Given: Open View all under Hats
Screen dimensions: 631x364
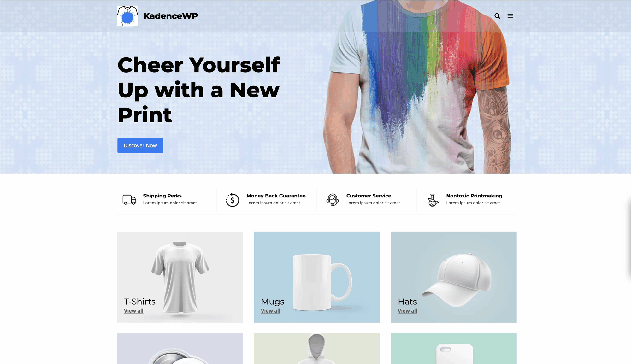Looking at the screenshot, I should pos(407,311).
